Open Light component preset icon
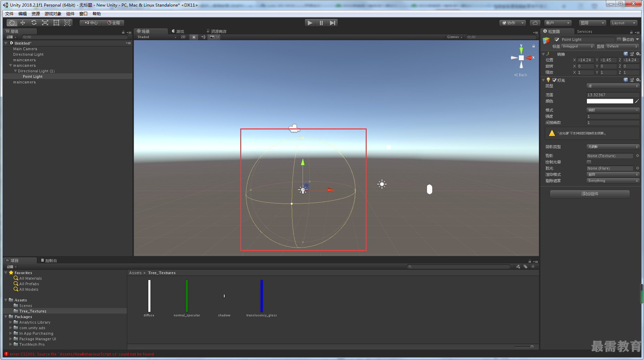The image size is (644, 360). tap(632, 80)
